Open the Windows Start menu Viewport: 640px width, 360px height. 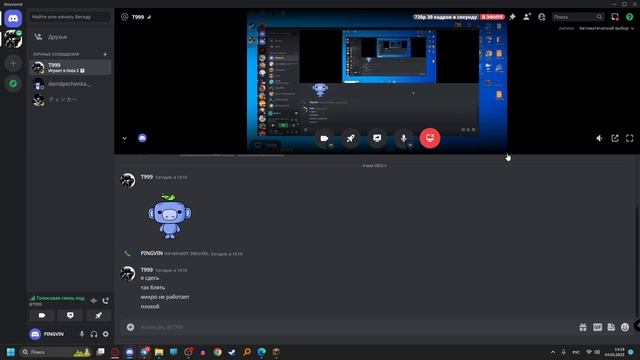tap(11, 352)
